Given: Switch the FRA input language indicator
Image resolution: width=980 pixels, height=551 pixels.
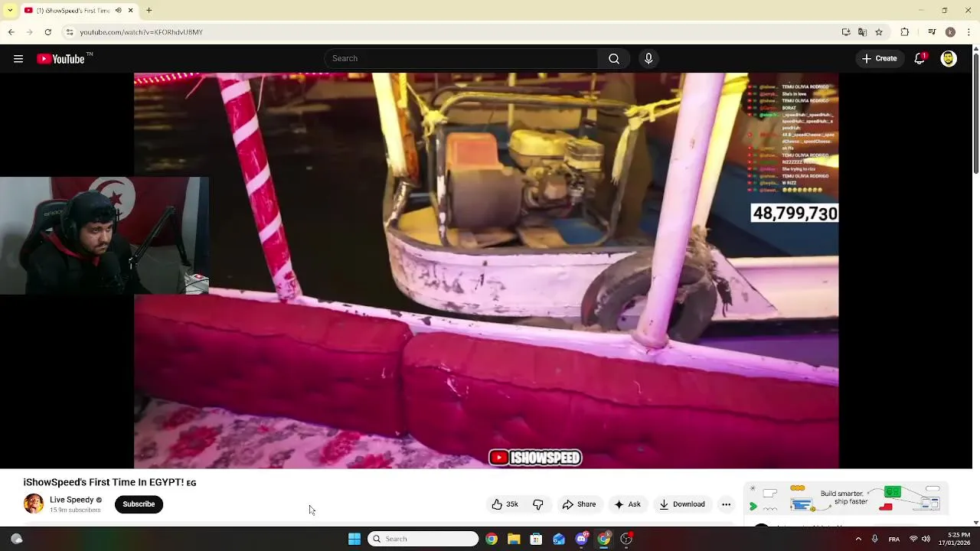Looking at the screenshot, I should point(893,539).
